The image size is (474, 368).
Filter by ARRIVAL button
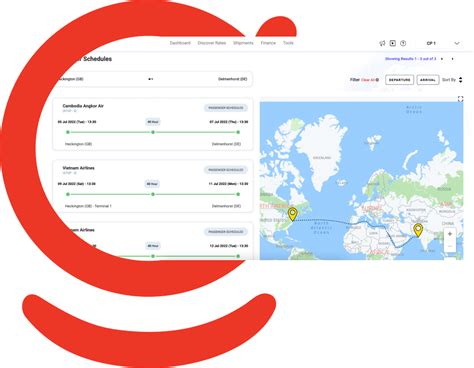click(428, 80)
